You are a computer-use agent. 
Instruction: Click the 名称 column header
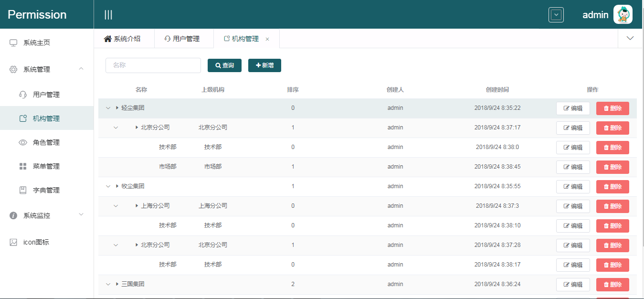[141, 90]
